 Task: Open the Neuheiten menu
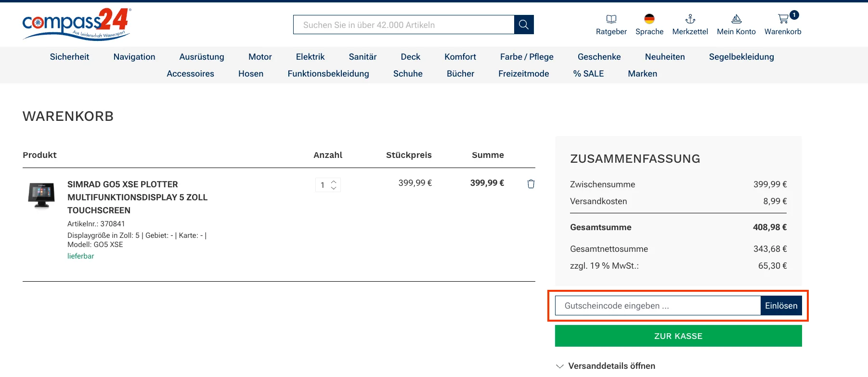[665, 57]
